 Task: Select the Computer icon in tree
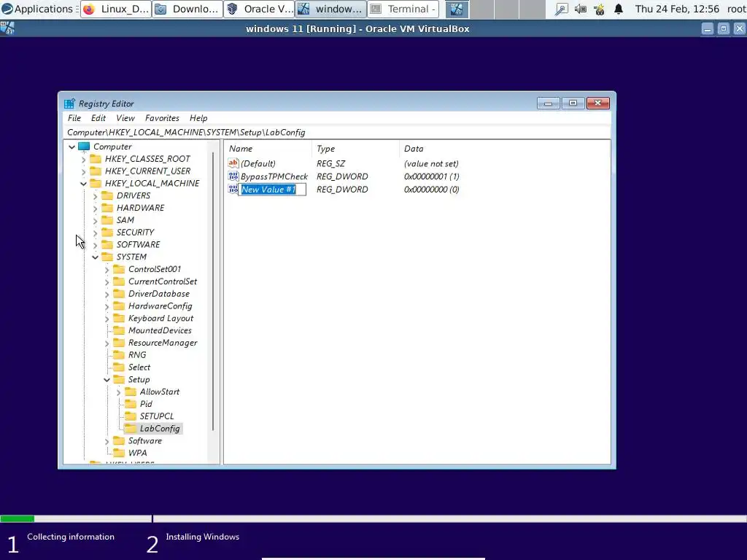point(84,147)
